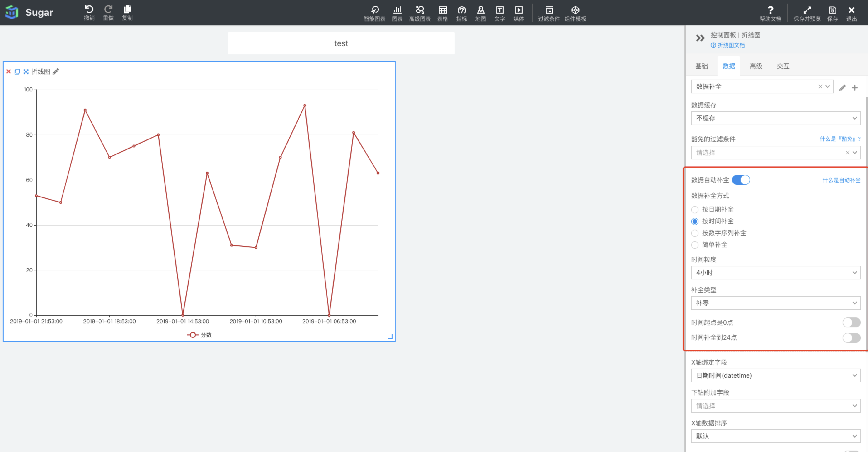This screenshot has height=452, width=868.
Task: Collapse the control panel with double arrow
Action: pyautogui.click(x=700, y=38)
